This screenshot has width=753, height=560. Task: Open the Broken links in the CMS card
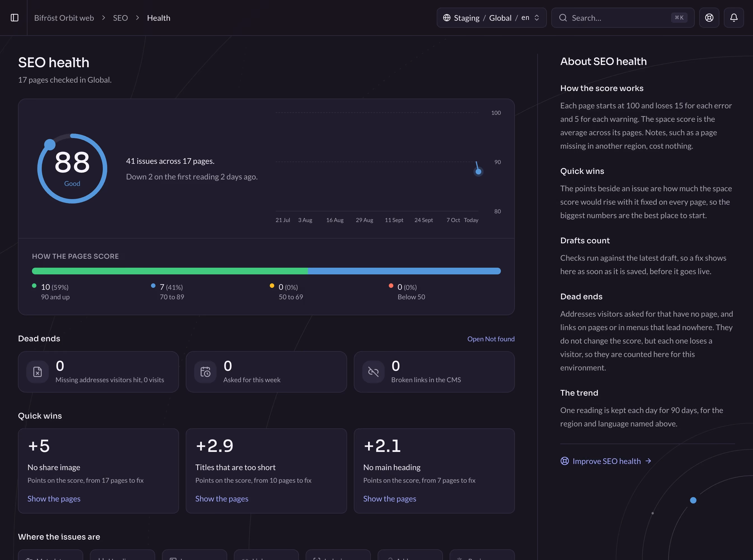pos(434,372)
